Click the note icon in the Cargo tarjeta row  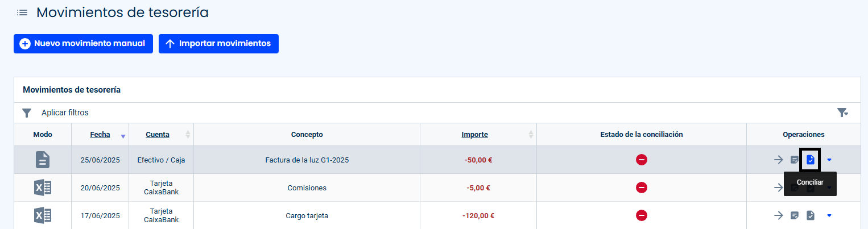click(795, 215)
